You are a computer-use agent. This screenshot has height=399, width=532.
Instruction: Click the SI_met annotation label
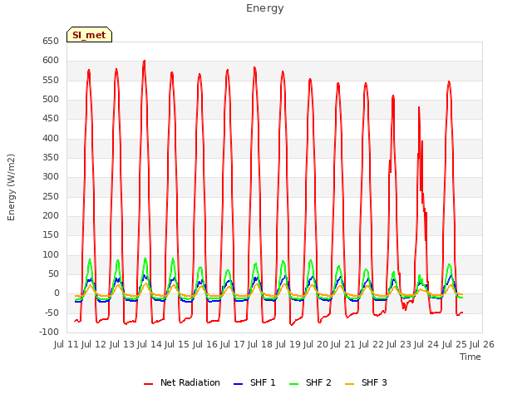(x=89, y=35)
